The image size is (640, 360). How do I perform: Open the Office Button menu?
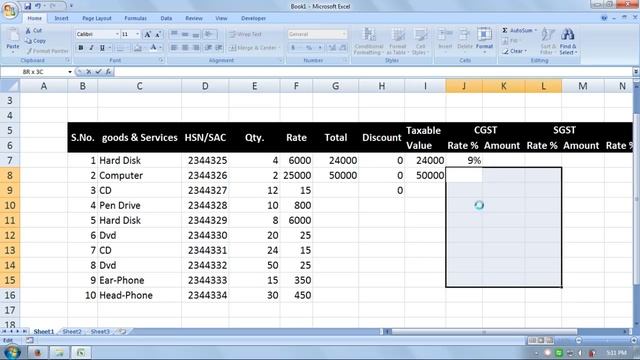click(x=9, y=9)
